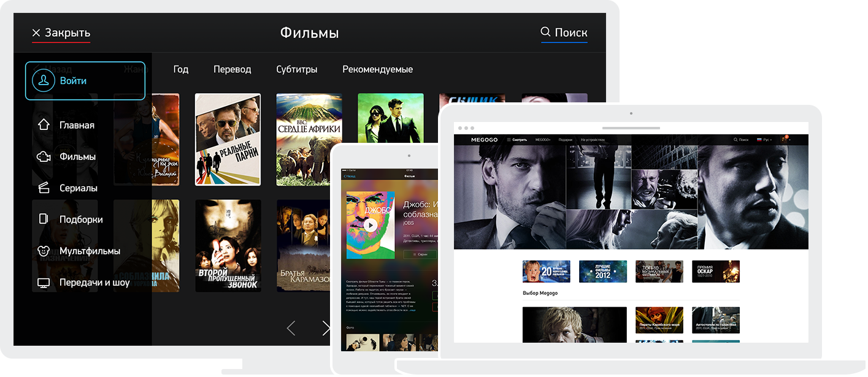Click the Войти user profile icon

tap(44, 81)
